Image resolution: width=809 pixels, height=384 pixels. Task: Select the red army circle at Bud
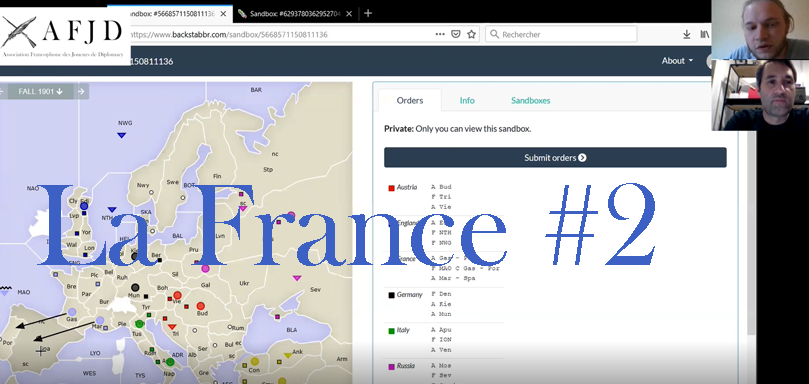click(201, 306)
